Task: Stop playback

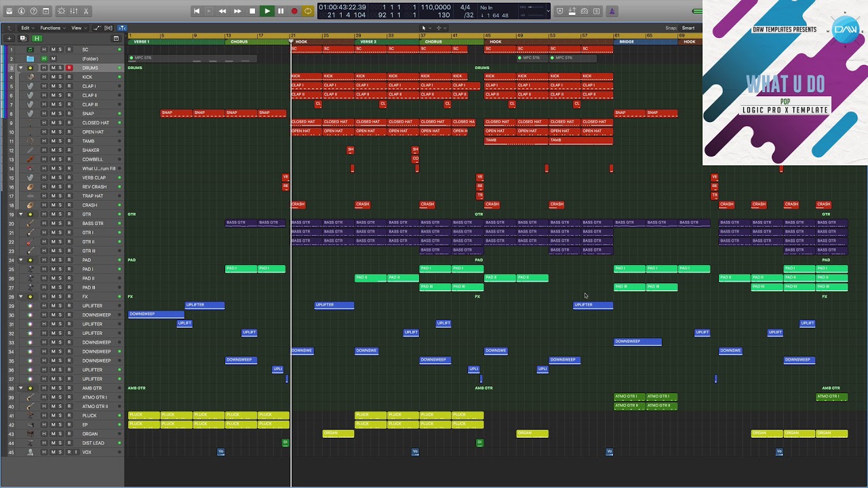Action: [x=252, y=11]
